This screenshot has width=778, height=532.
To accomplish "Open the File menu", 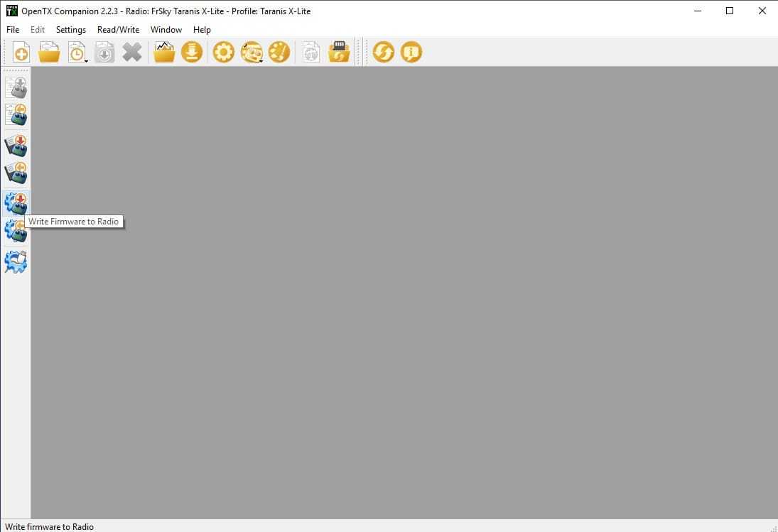I will (13, 30).
